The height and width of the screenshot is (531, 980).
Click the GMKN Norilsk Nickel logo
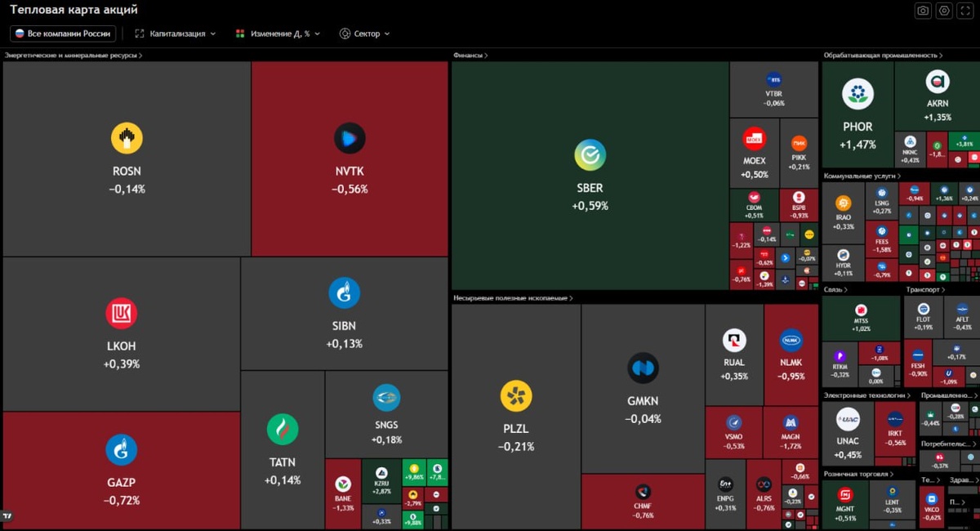tap(643, 368)
